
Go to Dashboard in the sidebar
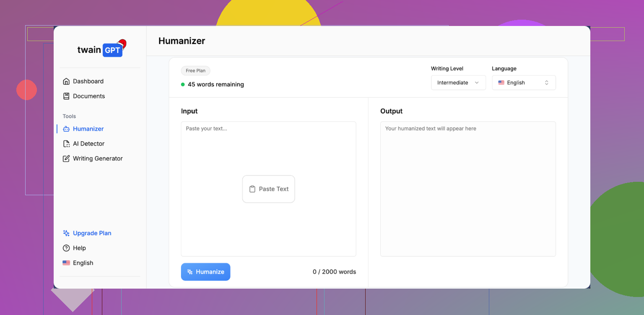88,81
